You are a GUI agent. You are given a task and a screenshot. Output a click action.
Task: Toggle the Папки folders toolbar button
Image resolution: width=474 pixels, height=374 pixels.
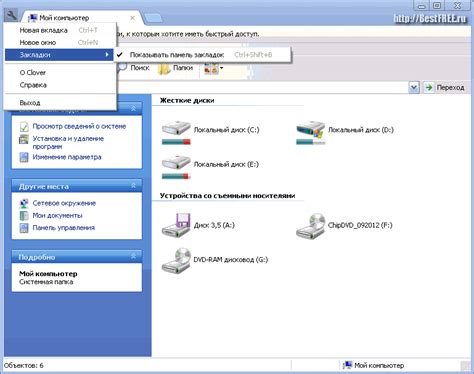coord(176,68)
